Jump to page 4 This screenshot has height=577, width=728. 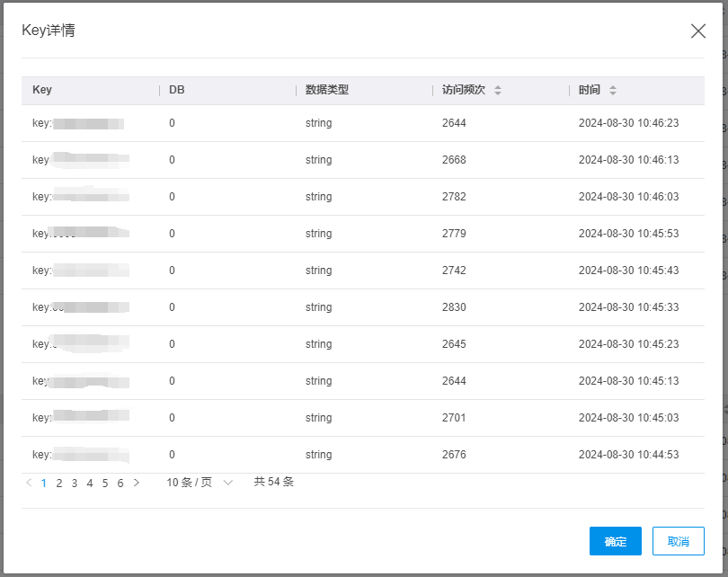(90, 483)
